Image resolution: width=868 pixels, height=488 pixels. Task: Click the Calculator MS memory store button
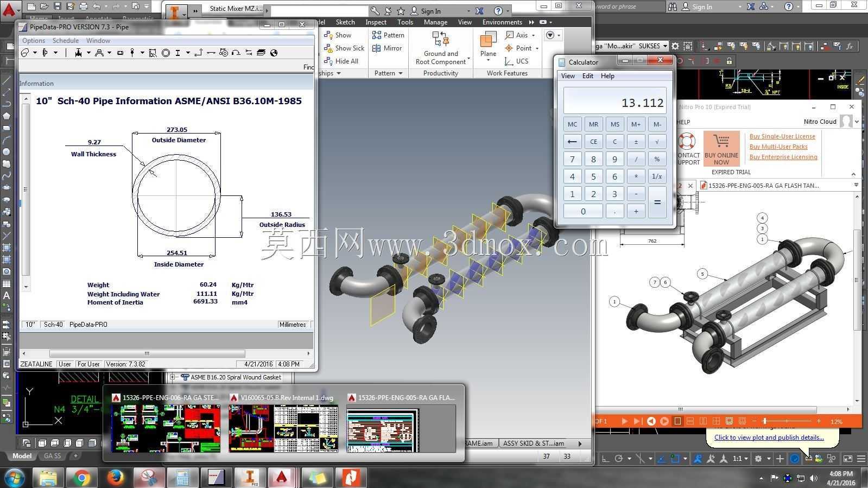click(614, 124)
